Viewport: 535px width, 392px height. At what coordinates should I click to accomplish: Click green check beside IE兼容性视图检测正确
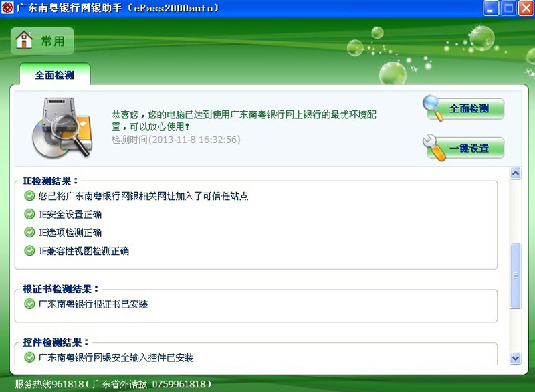(29, 251)
